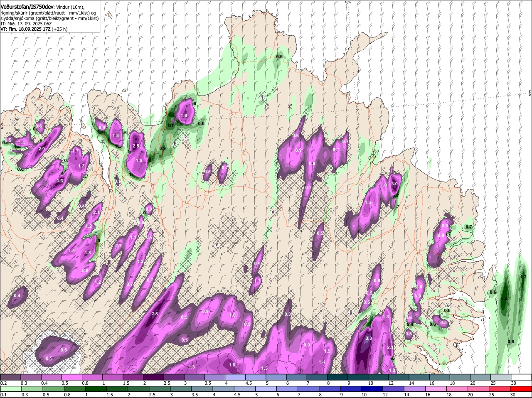
Task: Pick the light grey swatch at 25, upper row
Action: (x=501, y=377)
